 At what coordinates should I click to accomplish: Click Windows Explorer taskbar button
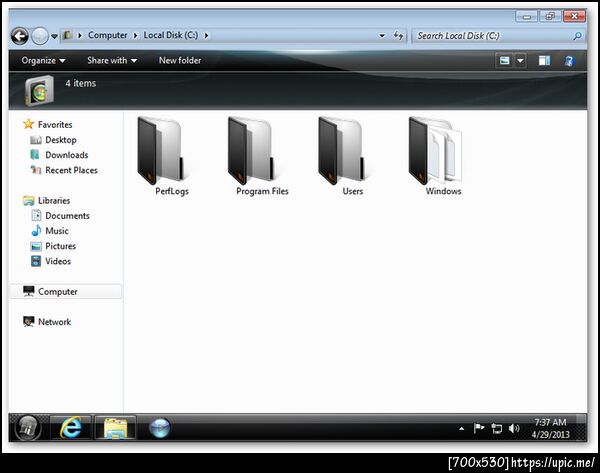coord(115,427)
